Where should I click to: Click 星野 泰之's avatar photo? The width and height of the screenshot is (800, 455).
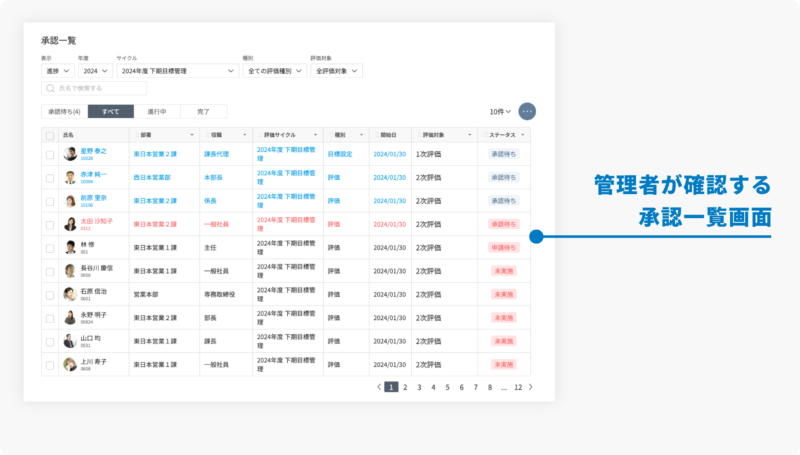[70, 154]
